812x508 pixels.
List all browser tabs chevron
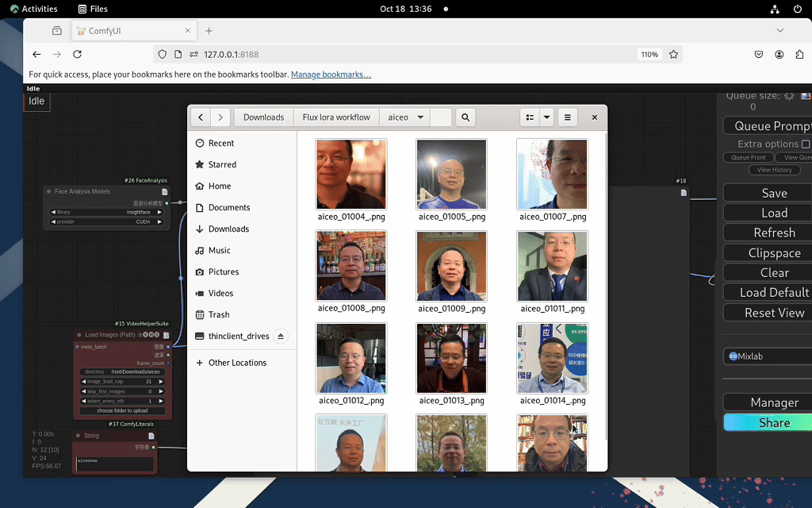coord(780,31)
